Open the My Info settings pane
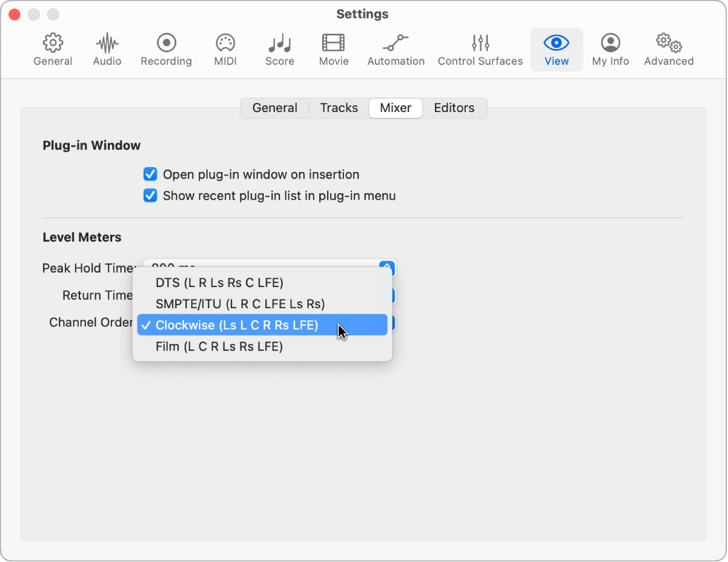The image size is (728, 562). 611,50
